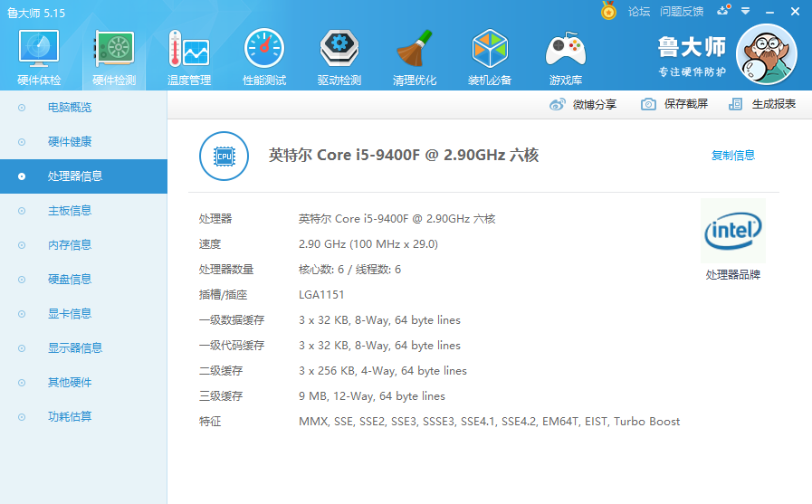Click the gold medal icon in title bar
The width and height of the screenshot is (812, 504).
[x=608, y=11]
